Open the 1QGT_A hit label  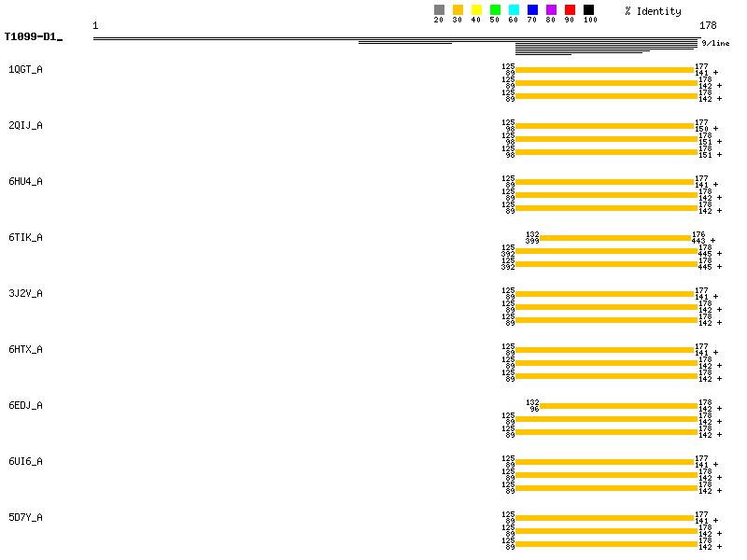click(25, 70)
